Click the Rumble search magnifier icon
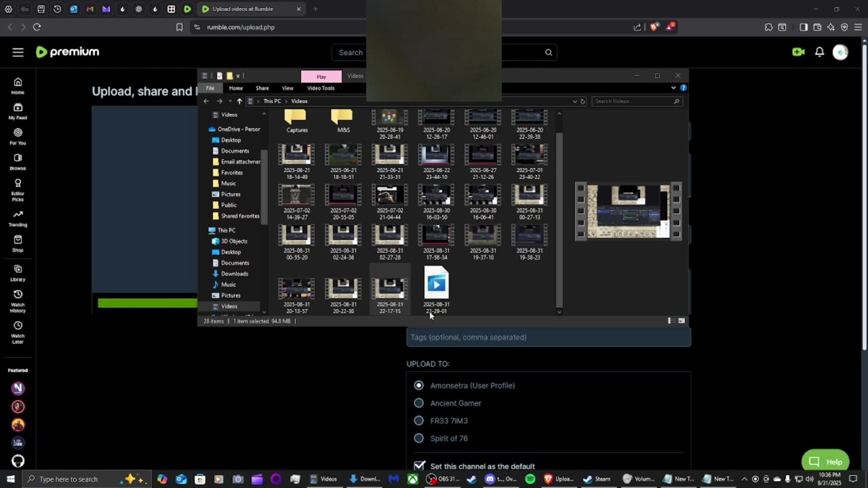Image resolution: width=868 pixels, height=488 pixels. click(x=549, y=52)
